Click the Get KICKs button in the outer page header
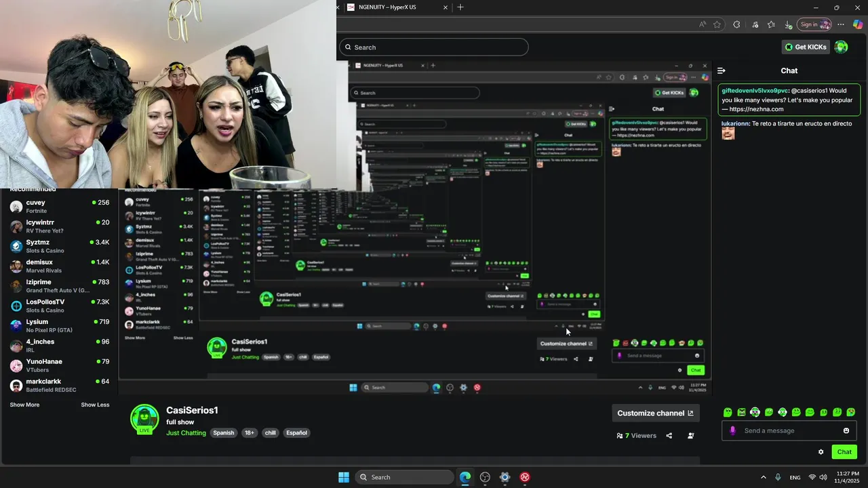 click(806, 47)
